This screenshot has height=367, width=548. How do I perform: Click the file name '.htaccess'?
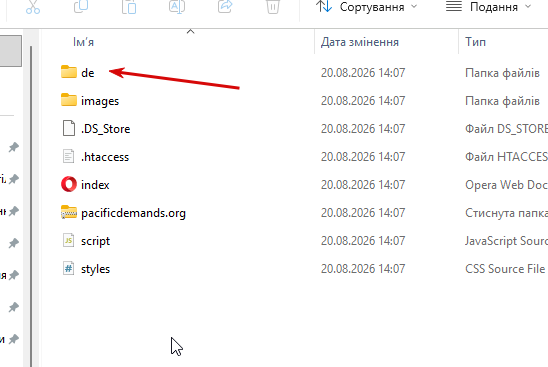tap(105, 157)
